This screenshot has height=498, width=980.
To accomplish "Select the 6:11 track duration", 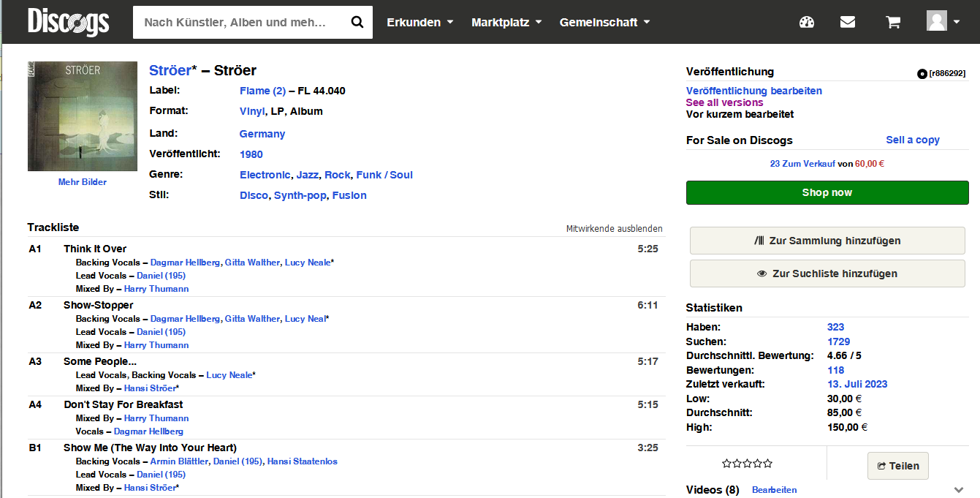I will [648, 305].
